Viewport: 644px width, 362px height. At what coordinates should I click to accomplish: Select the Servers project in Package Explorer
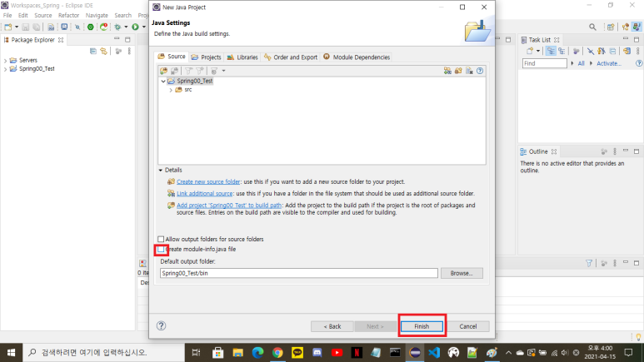click(x=28, y=60)
